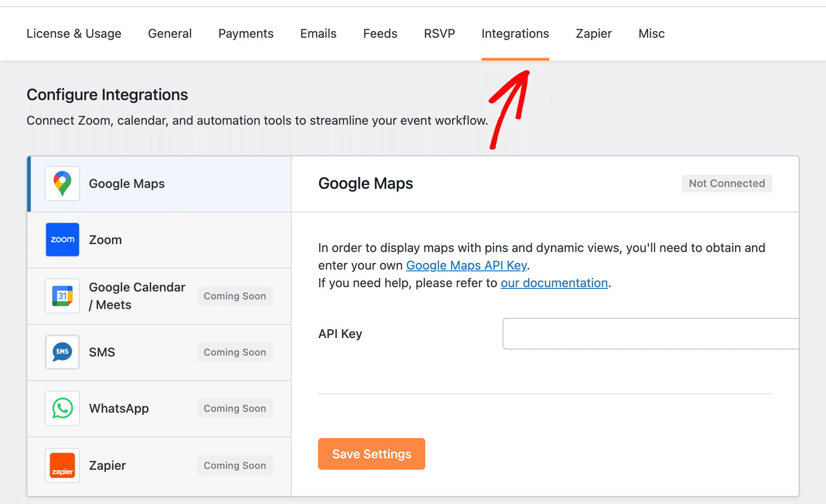Click the Not Connected status badge
Image resolution: width=826 pixels, height=504 pixels.
point(727,184)
